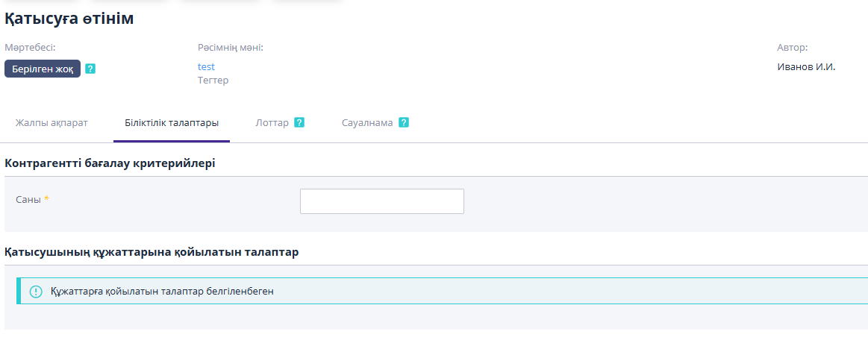This screenshot has height=349, width=868.
Task: Switch to the Лоттар tab
Action: (x=272, y=123)
